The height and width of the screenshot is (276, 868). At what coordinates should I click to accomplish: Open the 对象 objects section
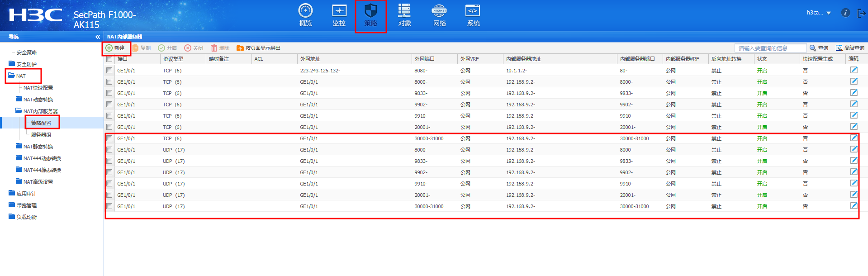(404, 15)
